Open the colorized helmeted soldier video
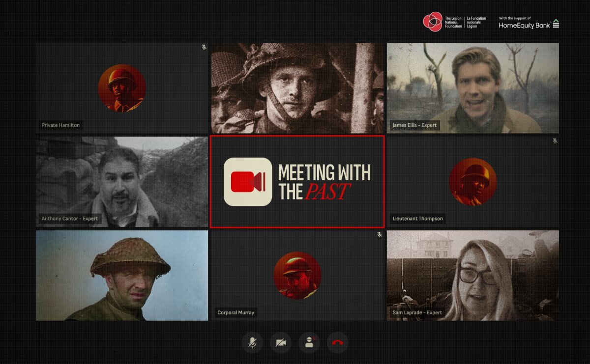The height and width of the screenshot is (364, 590). click(x=122, y=276)
